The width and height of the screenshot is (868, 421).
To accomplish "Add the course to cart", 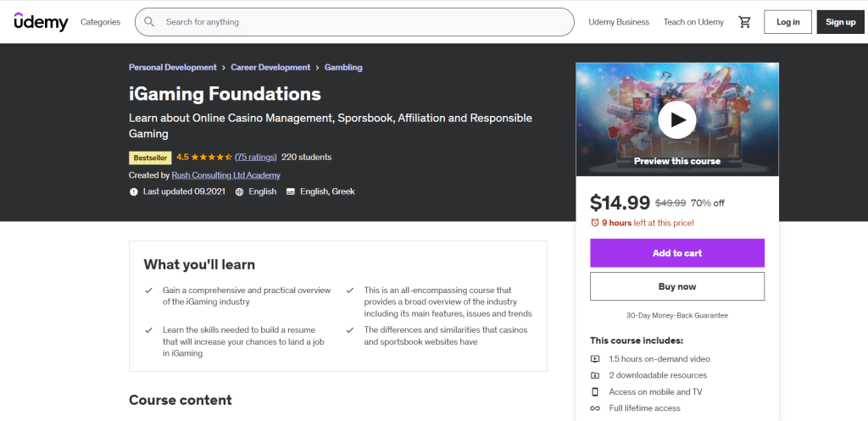I will 677,253.
